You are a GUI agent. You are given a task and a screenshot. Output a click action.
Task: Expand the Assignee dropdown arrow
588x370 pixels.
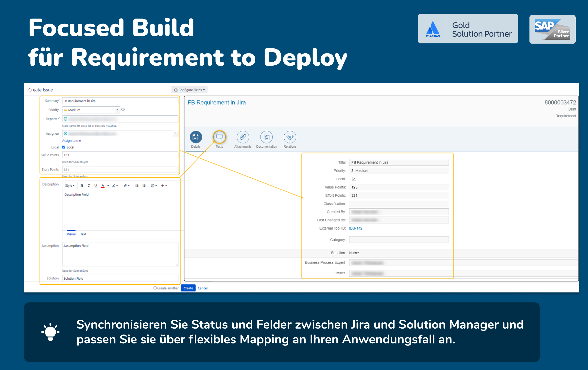175,133
